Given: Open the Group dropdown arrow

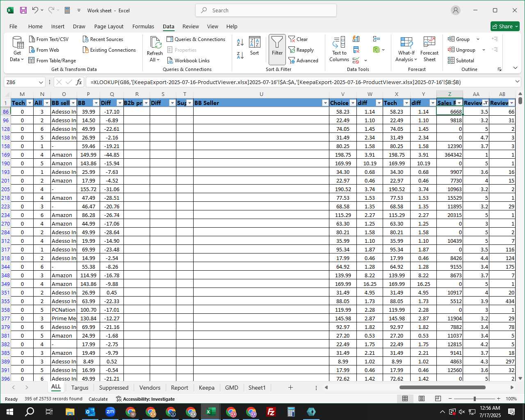Looking at the screenshot, I should click(478, 39).
